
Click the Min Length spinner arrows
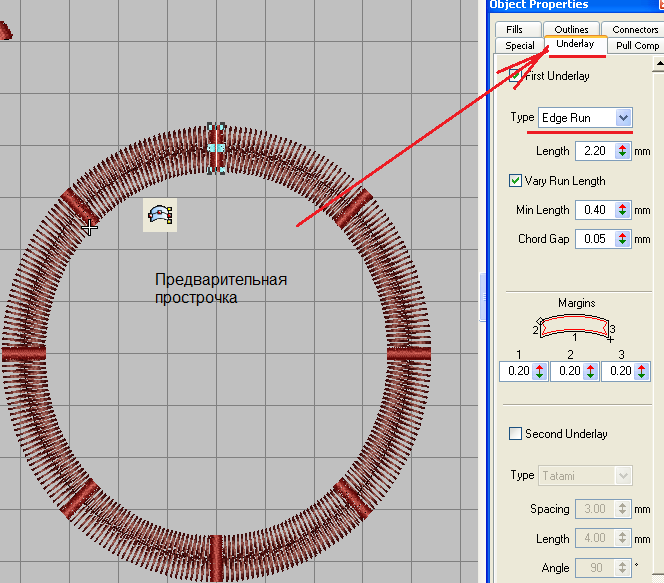pyautogui.click(x=622, y=210)
